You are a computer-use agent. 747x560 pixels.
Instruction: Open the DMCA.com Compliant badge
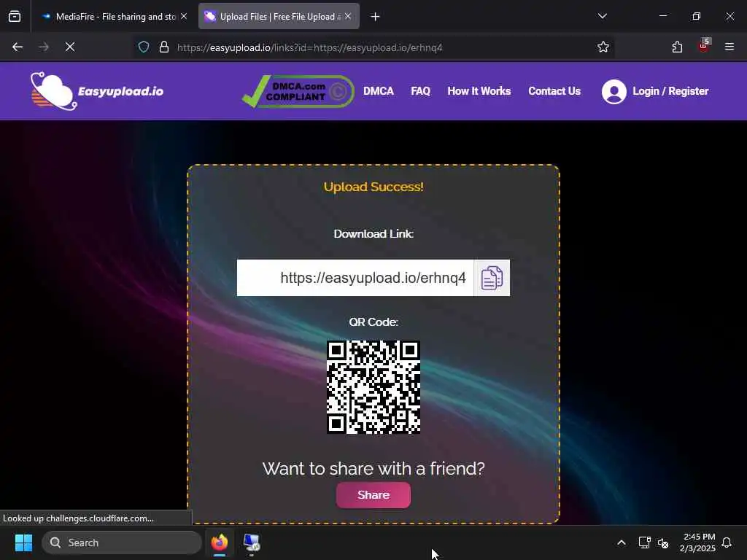tap(298, 91)
